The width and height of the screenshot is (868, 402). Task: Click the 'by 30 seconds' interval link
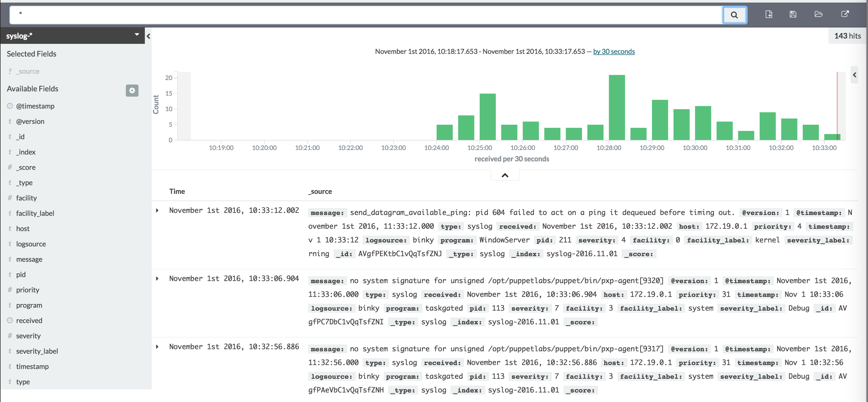click(x=613, y=52)
